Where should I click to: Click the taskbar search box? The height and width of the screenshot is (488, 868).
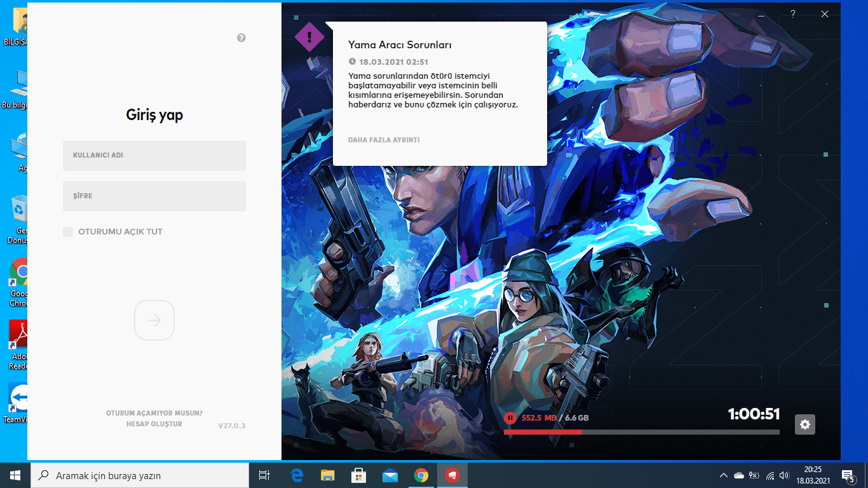pos(140,475)
